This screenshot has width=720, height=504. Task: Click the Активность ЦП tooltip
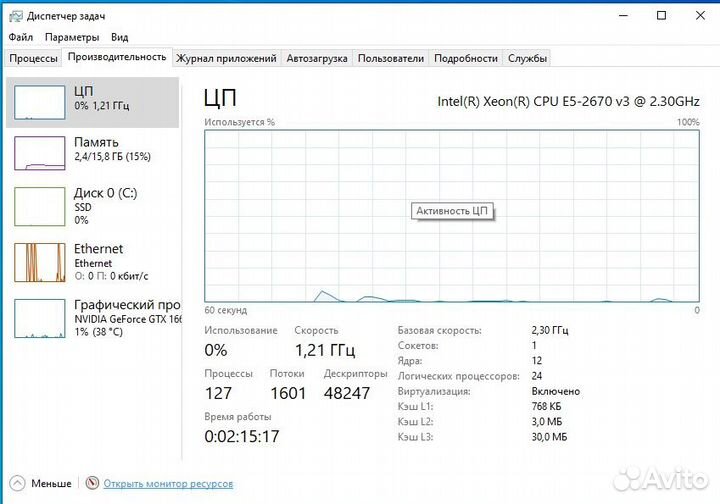point(452,211)
